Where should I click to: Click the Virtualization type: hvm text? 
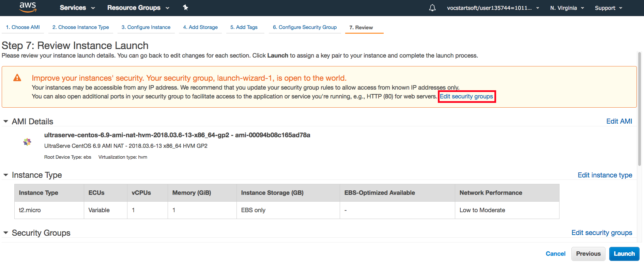(x=123, y=157)
